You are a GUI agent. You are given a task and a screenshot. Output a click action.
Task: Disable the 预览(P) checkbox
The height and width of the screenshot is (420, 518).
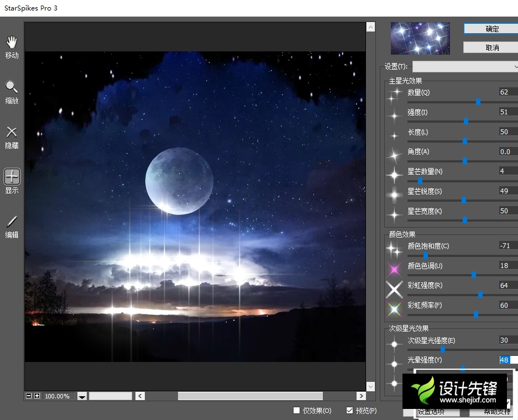tap(349, 411)
